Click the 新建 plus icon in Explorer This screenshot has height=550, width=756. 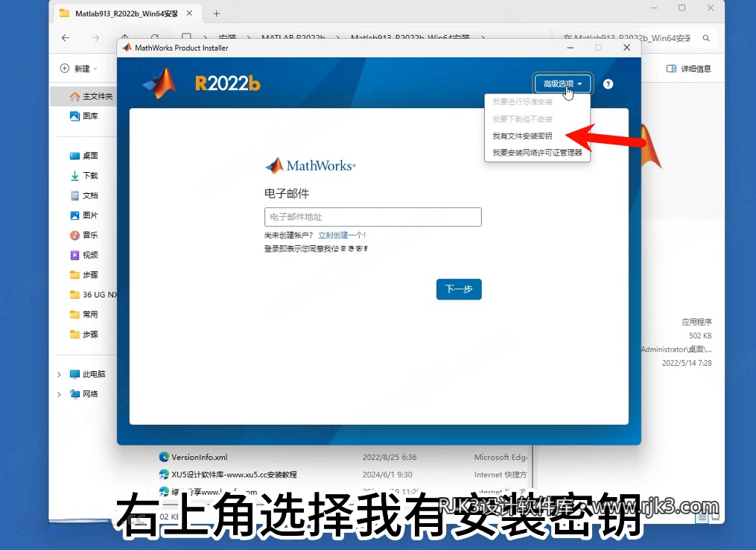point(64,69)
